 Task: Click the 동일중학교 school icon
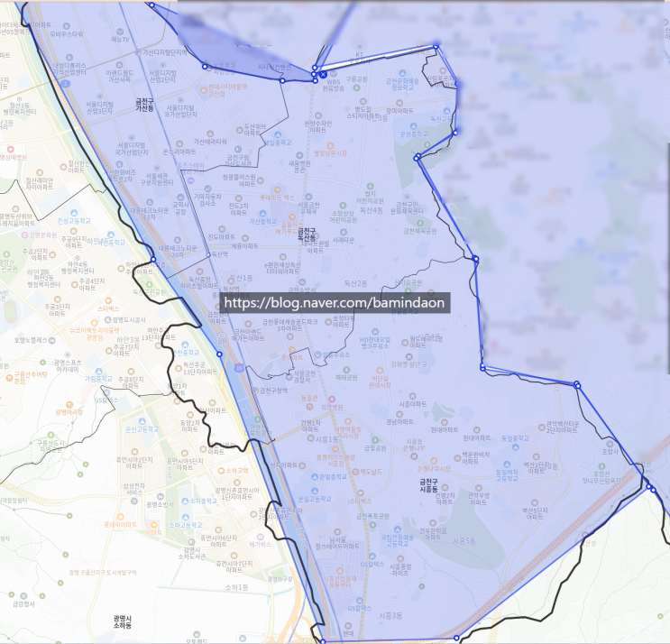[515, 447]
